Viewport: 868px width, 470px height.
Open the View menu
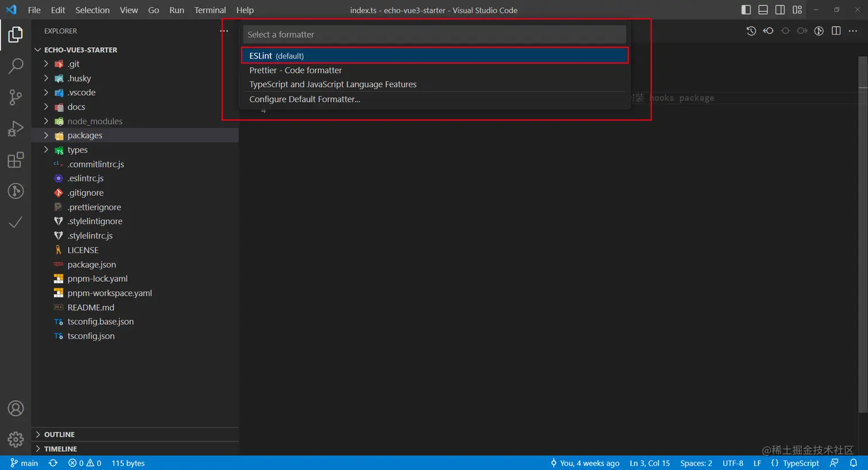click(129, 10)
